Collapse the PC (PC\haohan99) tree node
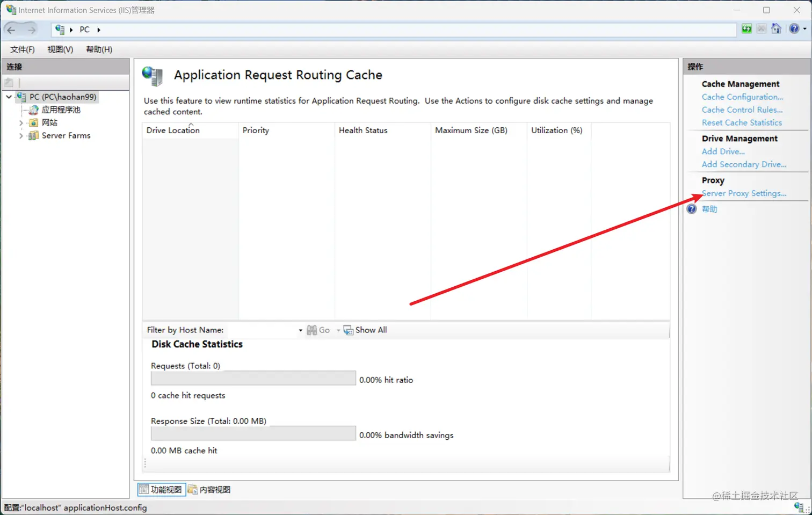The width and height of the screenshot is (812, 515). coord(9,97)
